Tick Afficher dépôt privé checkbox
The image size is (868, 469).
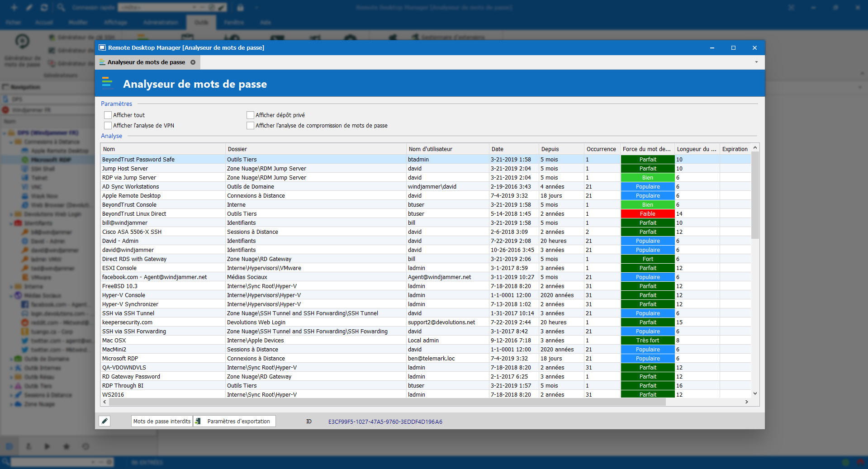[x=250, y=115]
